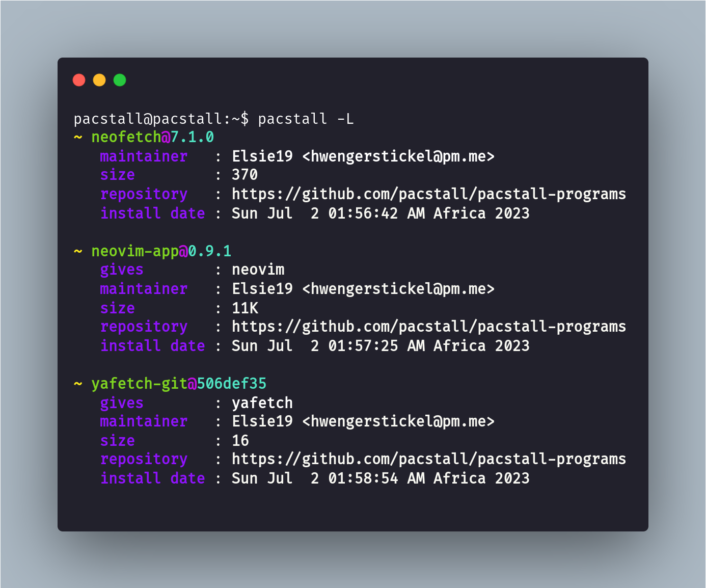Open the yafetch-git repository GitHub URL
The width and height of the screenshot is (706, 588).
click(x=429, y=459)
